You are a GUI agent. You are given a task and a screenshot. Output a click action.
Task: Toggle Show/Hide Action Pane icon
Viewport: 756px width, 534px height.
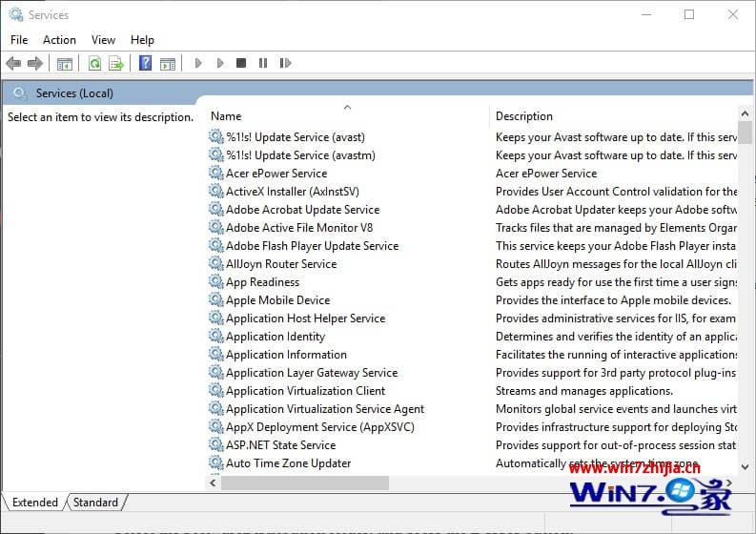(167, 63)
